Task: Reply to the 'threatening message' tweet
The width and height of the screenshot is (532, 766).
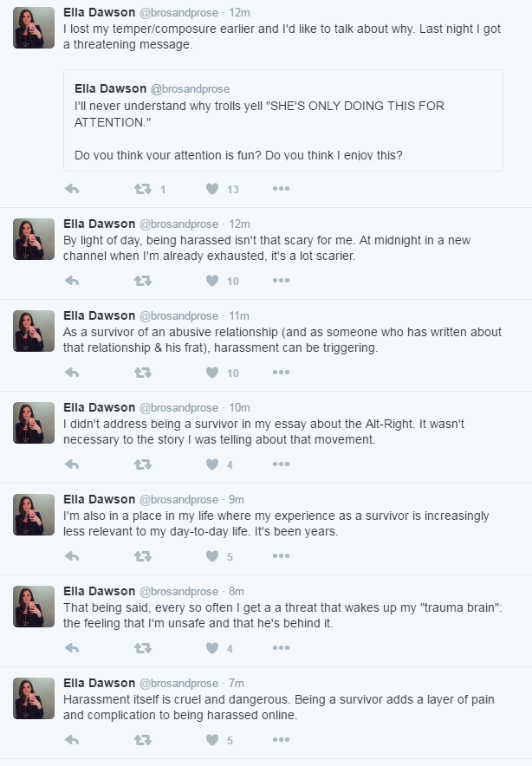Action: coord(72,189)
